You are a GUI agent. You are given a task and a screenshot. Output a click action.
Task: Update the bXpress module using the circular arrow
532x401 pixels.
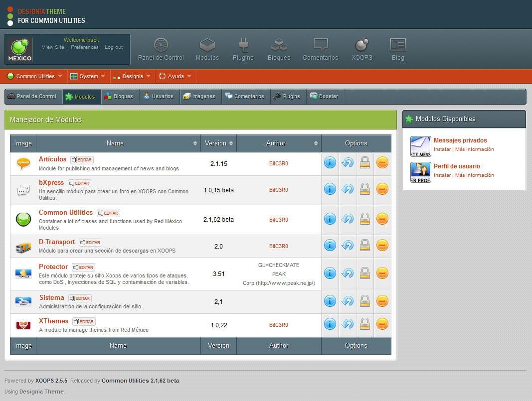[x=347, y=189]
